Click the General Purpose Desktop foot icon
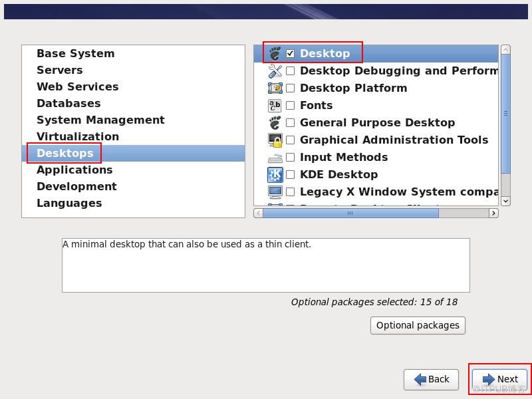Image resolution: width=532 pixels, height=399 pixels. [275, 123]
